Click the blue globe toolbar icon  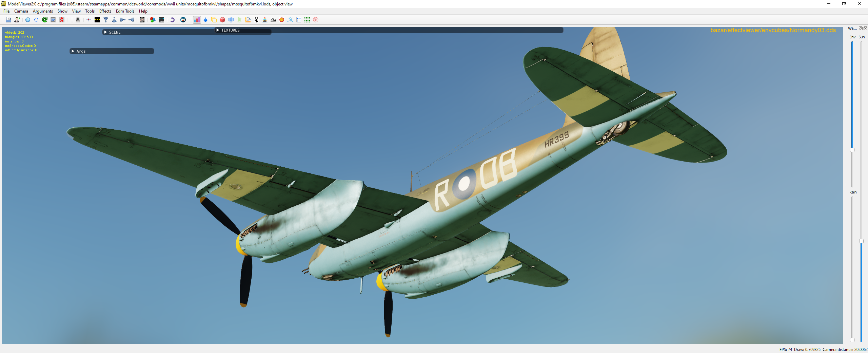[x=28, y=20]
